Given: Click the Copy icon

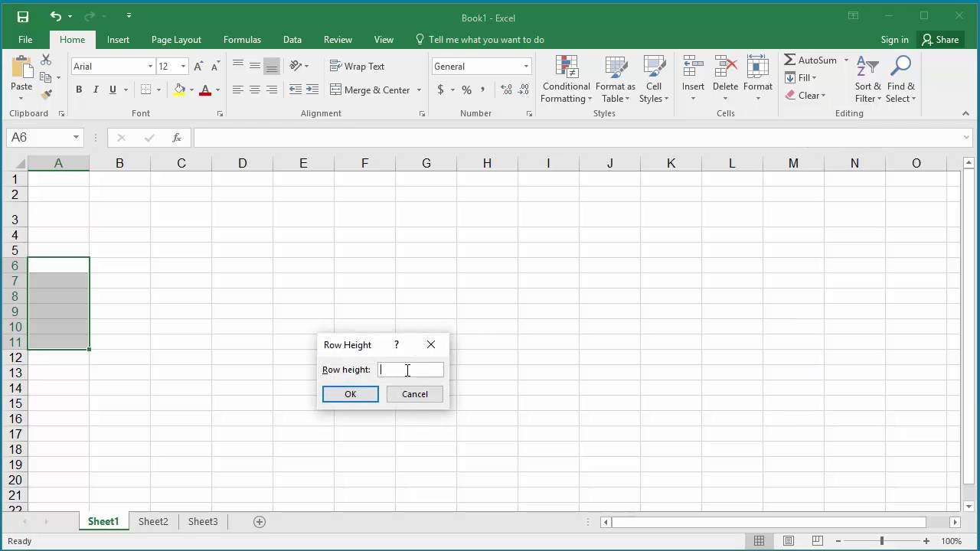Looking at the screenshot, I should [x=46, y=77].
